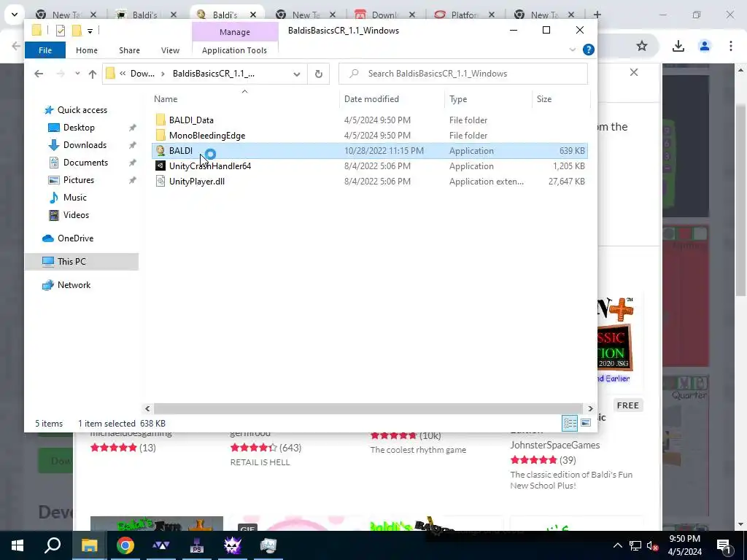Open Desktop in the navigation pane
The width and height of the screenshot is (747, 560).
pyautogui.click(x=79, y=128)
